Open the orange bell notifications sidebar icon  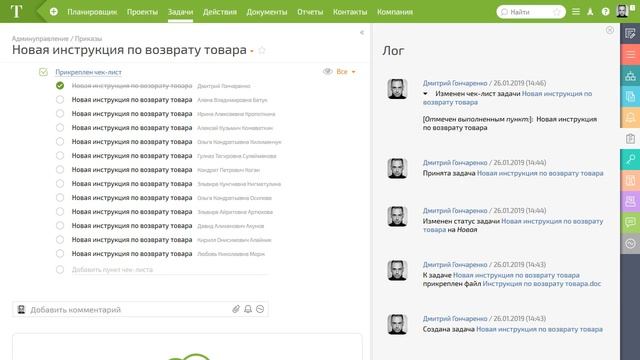(630, 118)
